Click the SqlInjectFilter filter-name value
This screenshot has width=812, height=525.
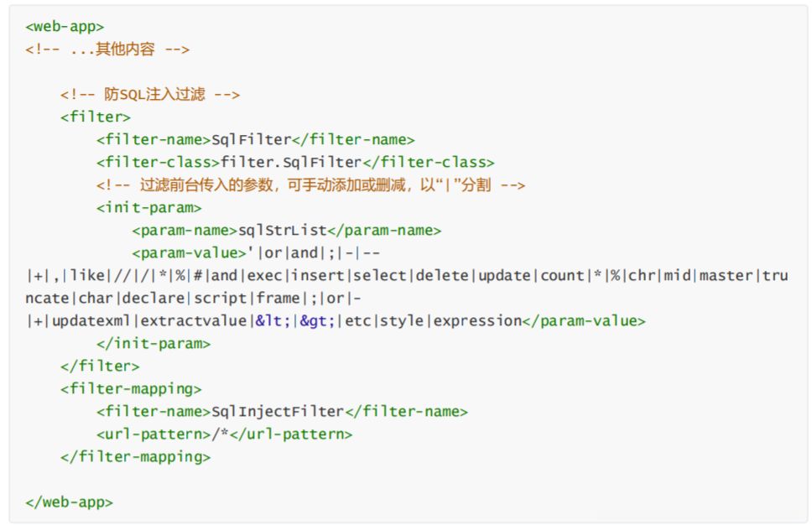tap(277, 412)
